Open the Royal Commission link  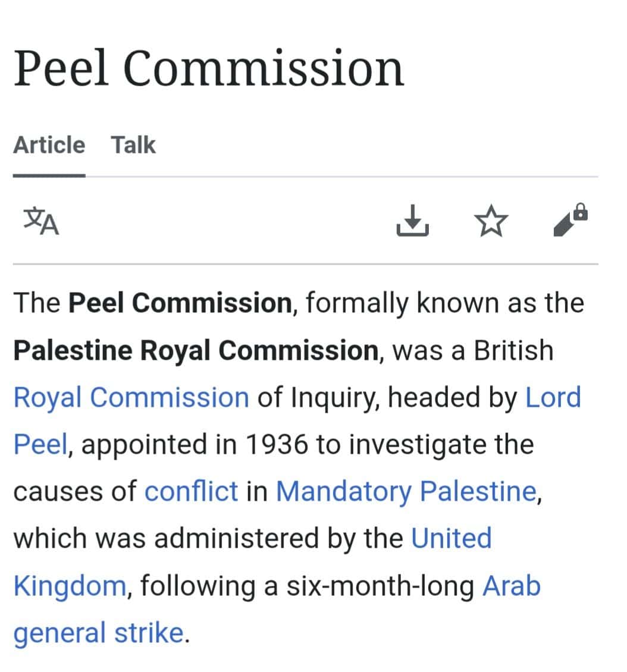pos(131,397)
